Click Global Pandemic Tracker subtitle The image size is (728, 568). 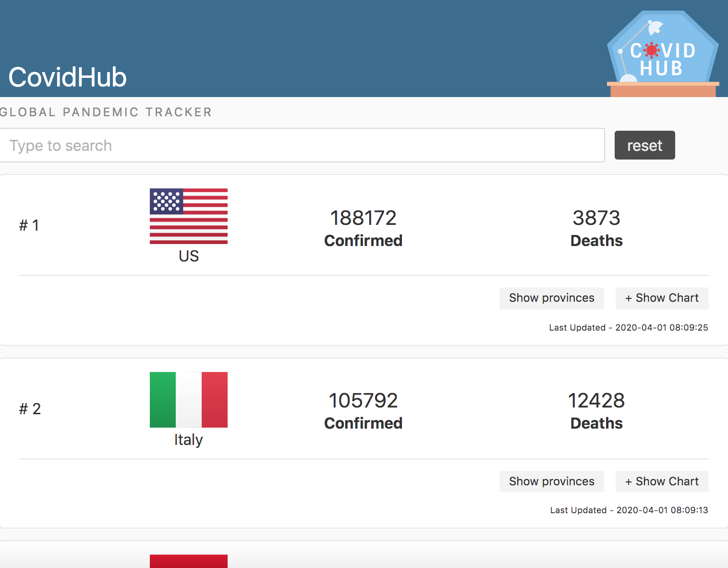tap(106, 112)
